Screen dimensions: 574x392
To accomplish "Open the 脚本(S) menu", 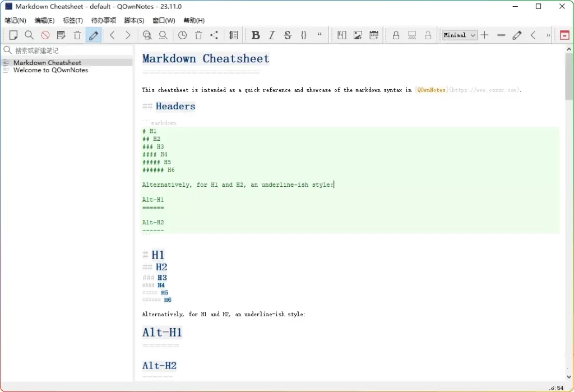I will pyautogui.click(x=134, y=21).
